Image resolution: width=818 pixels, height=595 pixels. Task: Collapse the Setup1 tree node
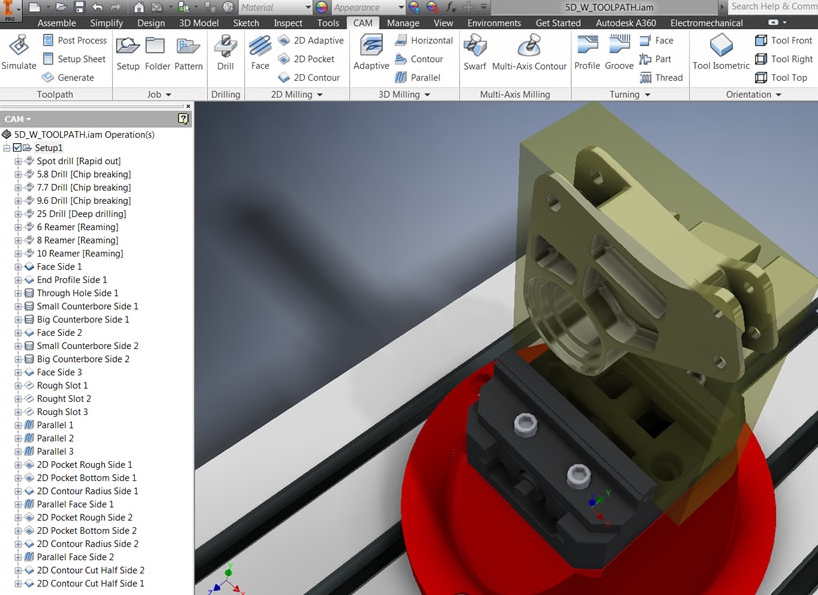coord(7,148)
